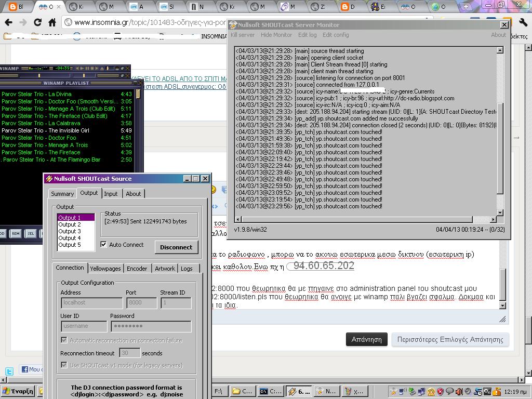The height and width of the screenshot is (399, 532).
Task: Open About in SHOUTcast Server Monitor
Action: (498, 35)
